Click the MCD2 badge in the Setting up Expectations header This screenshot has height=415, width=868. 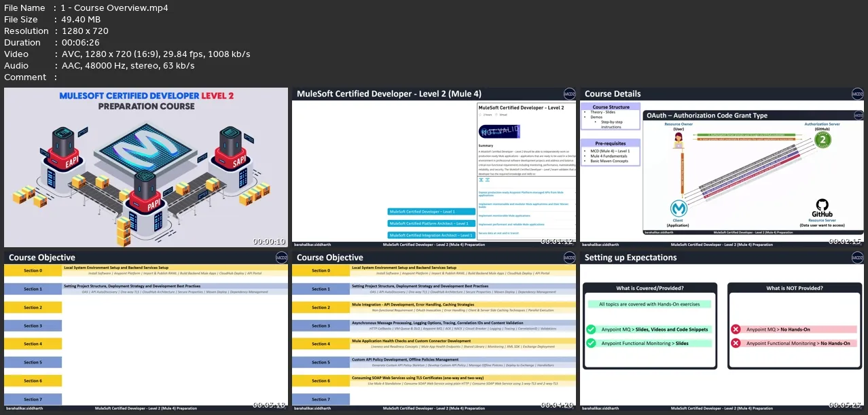tap(857, 258)
